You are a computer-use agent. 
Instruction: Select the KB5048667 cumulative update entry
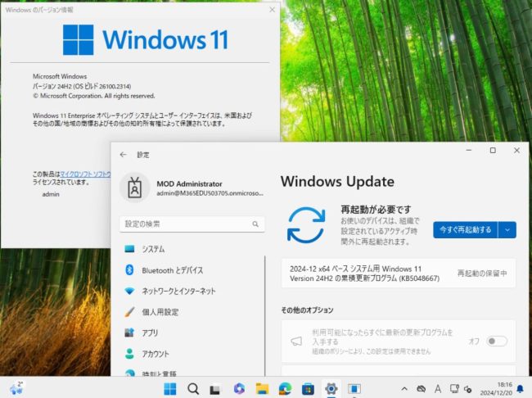coord(399,274)
